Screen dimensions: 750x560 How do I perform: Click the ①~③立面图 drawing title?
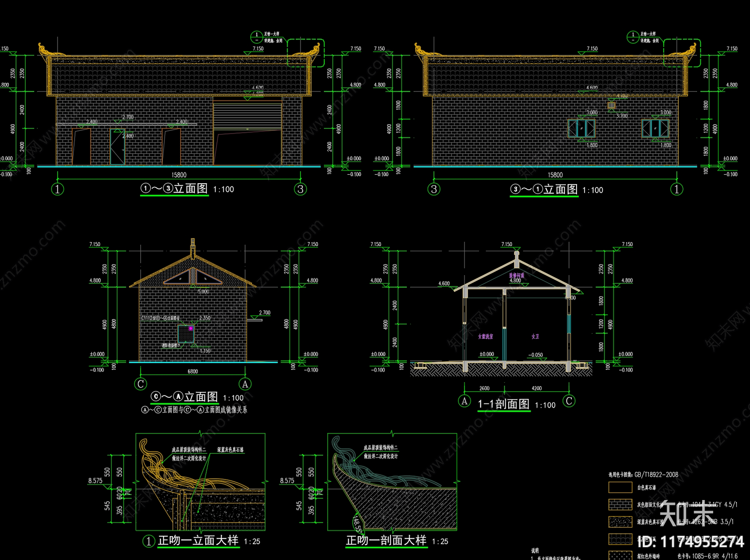tap(174, 188)
